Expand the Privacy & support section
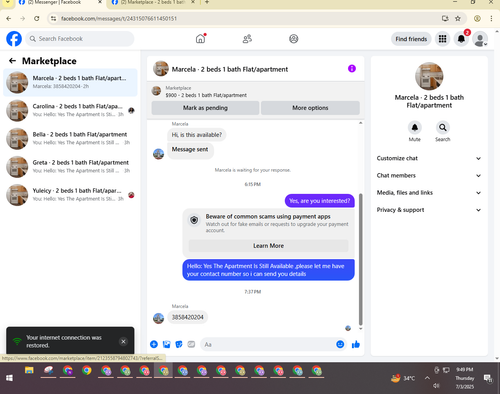 (429, 210)
